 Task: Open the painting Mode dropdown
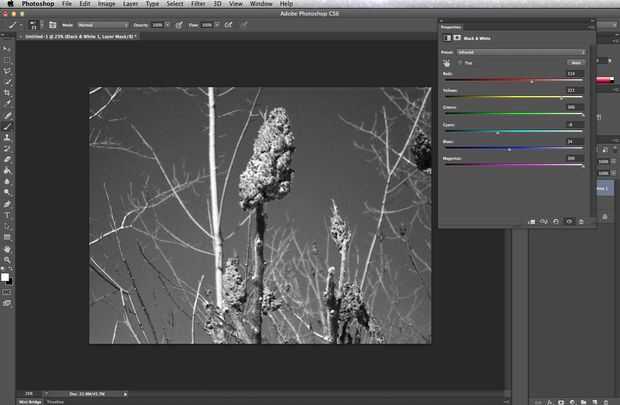pos(103,25)
